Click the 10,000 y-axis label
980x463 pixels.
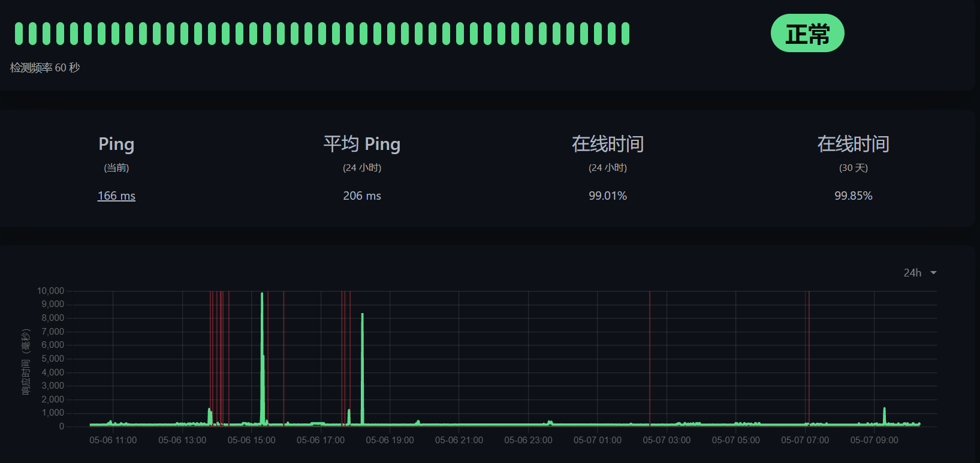click(x=50, y=291)
